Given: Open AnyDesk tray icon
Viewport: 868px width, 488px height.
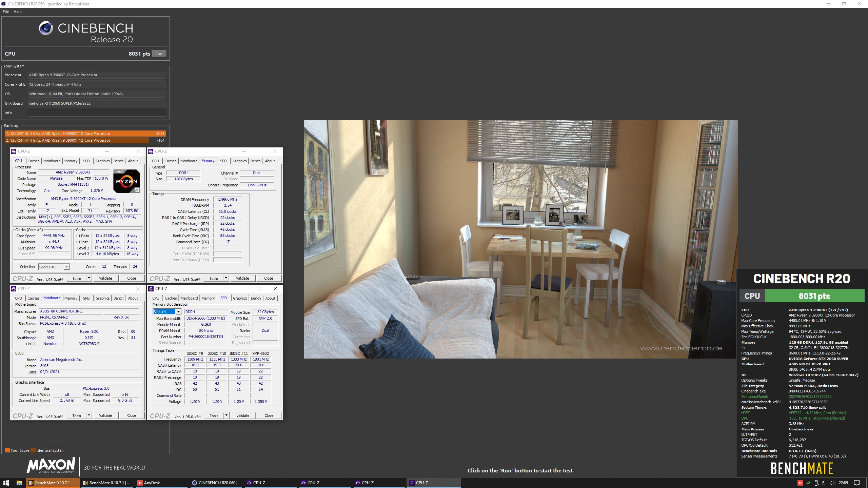Looking at the screenshot, I should coord(800,483).
